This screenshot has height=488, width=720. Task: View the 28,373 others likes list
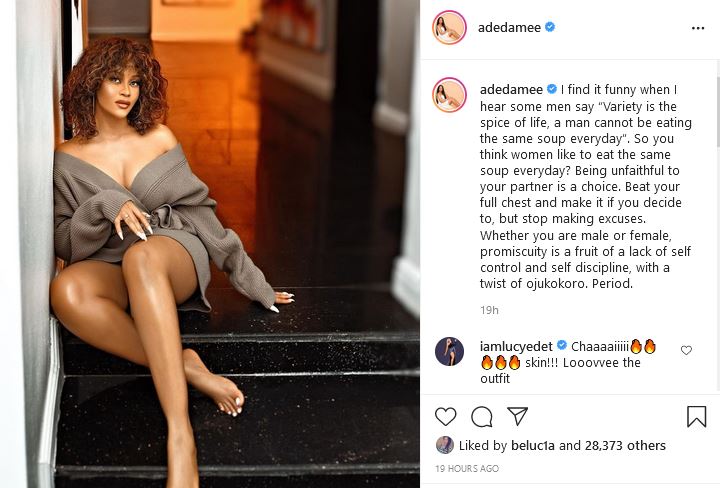click(x=625, y=445)
